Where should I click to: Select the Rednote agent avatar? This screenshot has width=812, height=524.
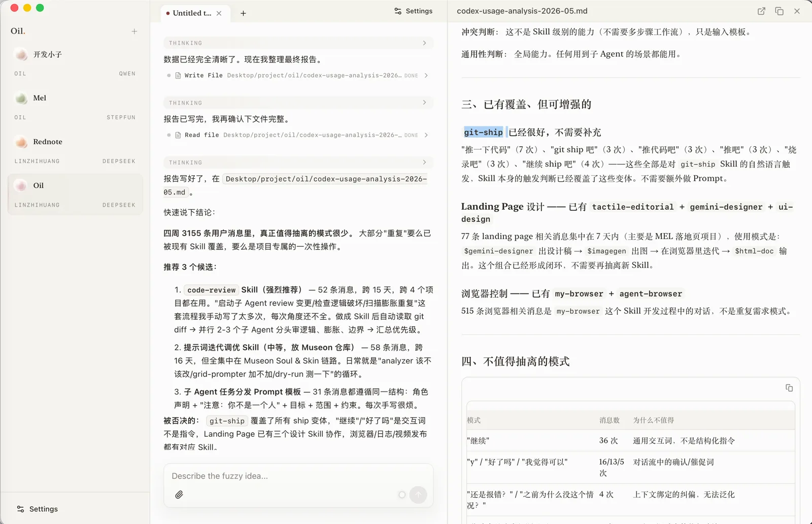pos(21,142)
